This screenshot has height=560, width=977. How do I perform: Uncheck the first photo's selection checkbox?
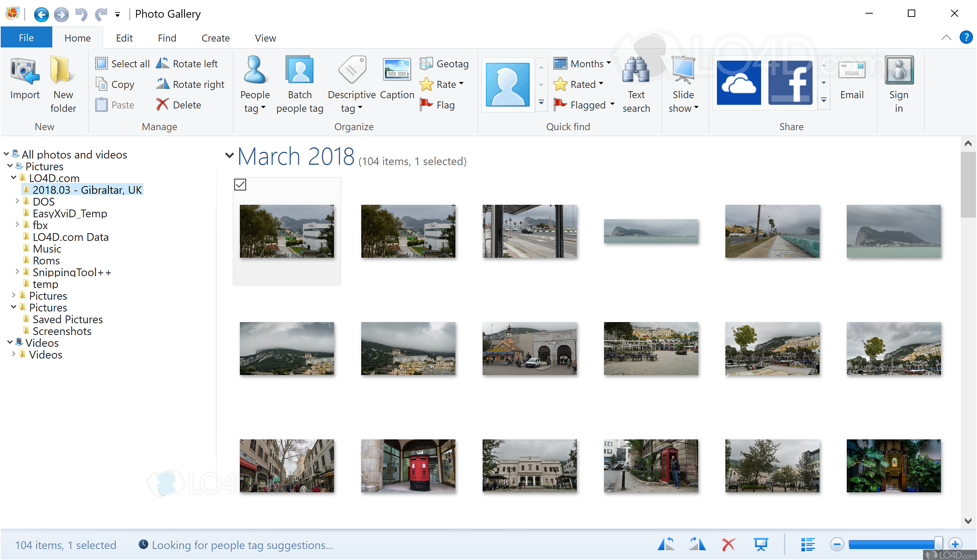pyautogui.click(x=240, y=185)
